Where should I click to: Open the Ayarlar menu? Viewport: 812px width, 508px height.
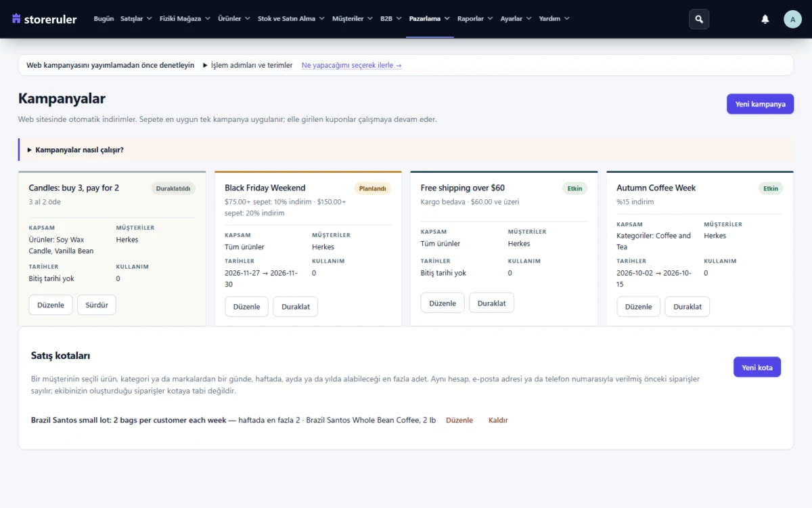coord(516,19)
